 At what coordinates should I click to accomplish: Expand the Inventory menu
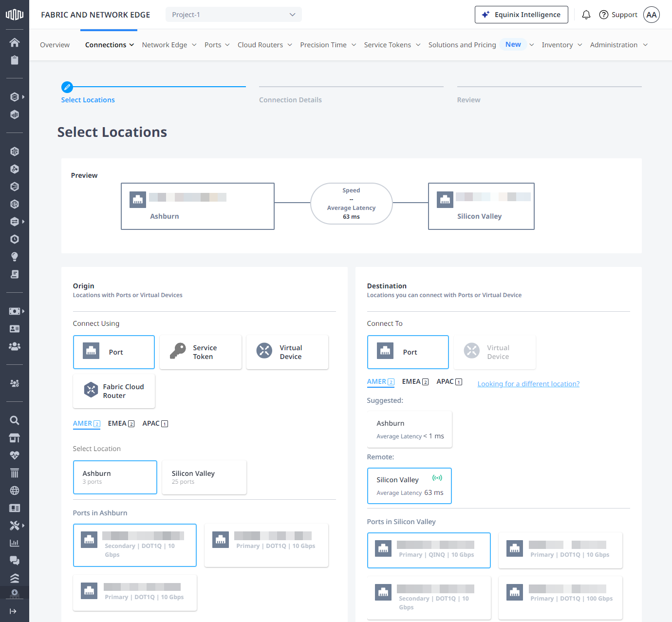point(562,45)
